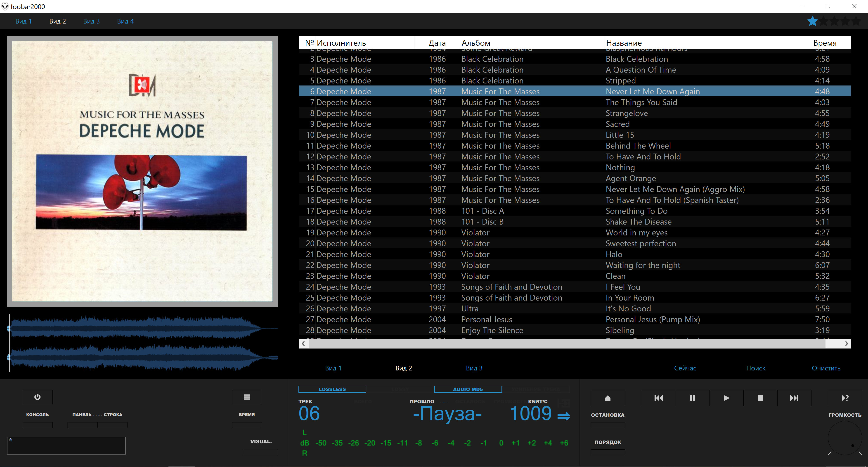
Task: Select the track 'Shake The Disease'
Action: click(x=575, y=222)
